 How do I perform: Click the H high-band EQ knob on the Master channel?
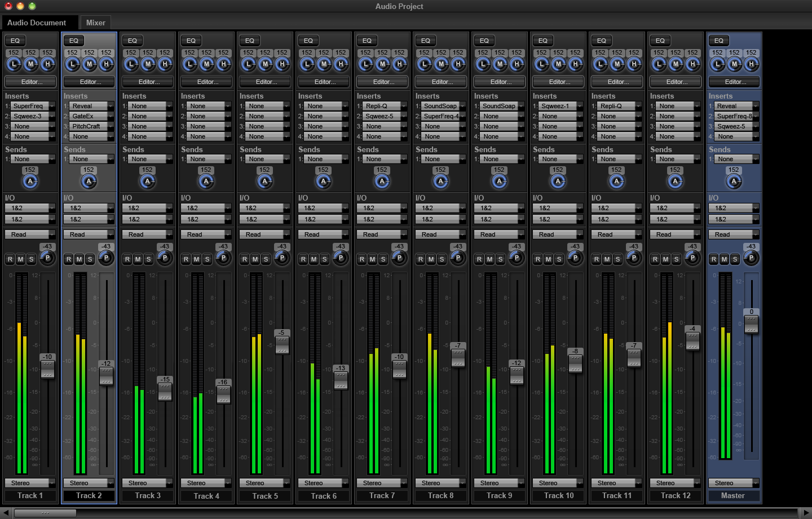(751, 64)
